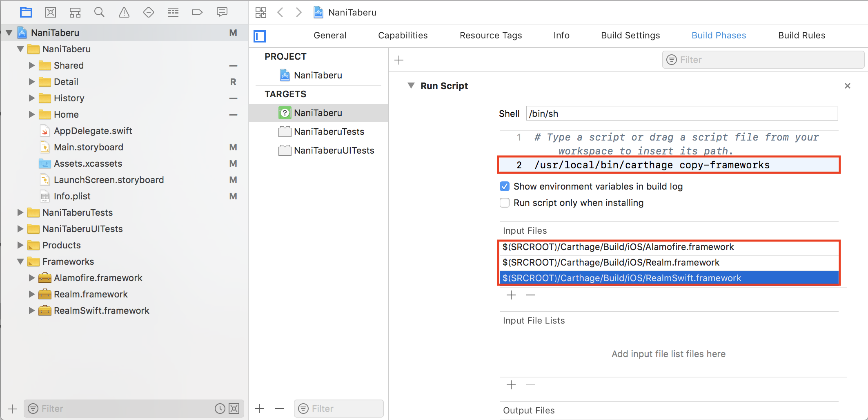The image size is (868, 420).
Task: Select the Alamofire.framework input file row
Action: (669, 247)
